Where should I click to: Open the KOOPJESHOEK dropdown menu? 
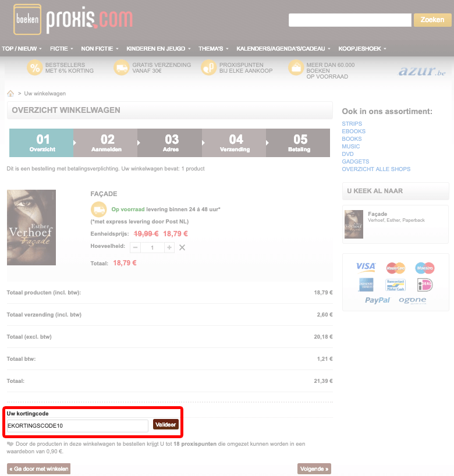click(x=362, y=48)
